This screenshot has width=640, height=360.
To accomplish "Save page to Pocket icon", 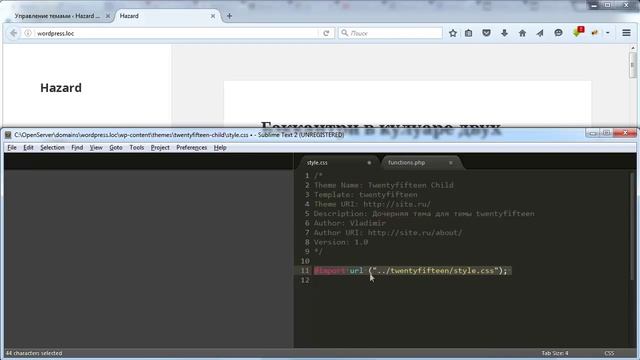I will (x=486, y=33).
